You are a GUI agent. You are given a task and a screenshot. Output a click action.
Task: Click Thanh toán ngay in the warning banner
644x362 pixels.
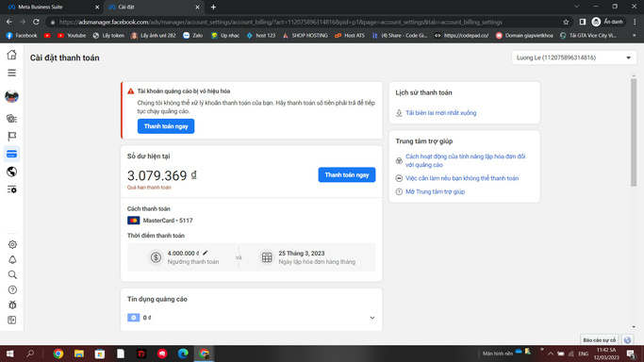pyautogui.click(x=166, y=126)
